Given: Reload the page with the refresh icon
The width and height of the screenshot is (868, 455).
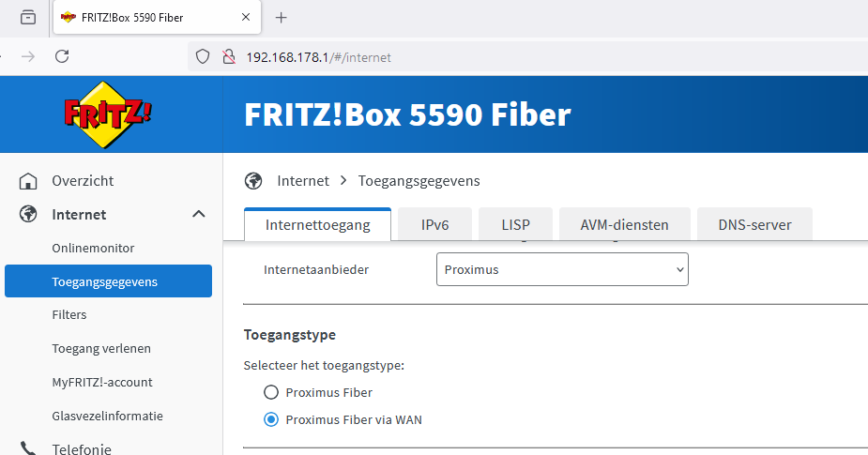Looking at the screenshot, I should click(x=62, y=57).
